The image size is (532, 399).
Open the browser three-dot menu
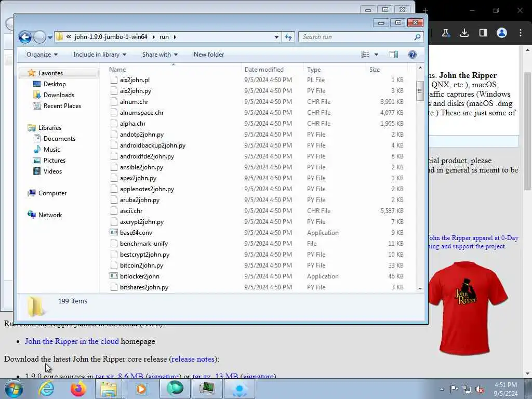pos(521,33)
